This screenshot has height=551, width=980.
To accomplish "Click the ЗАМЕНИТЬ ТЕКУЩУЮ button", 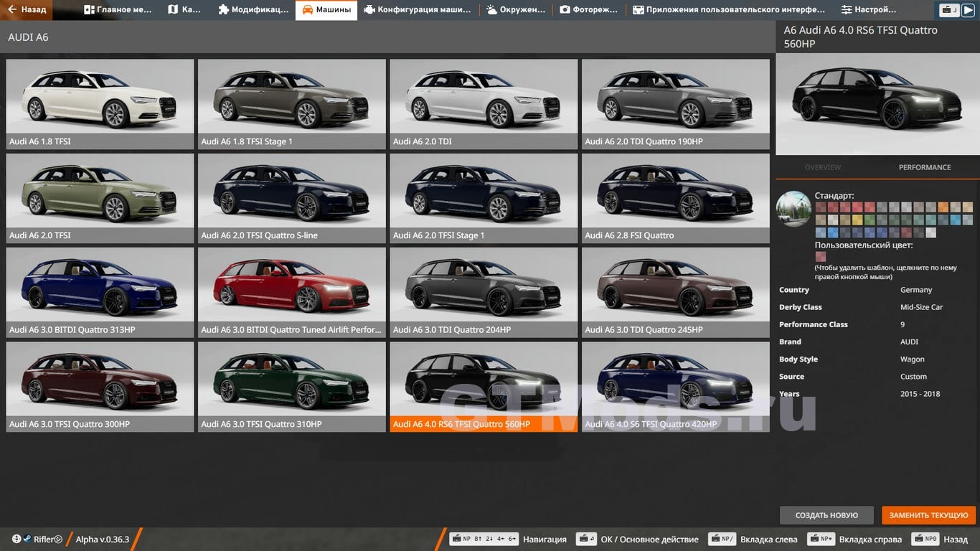I will pyautogui.click(x=928, y=515).
